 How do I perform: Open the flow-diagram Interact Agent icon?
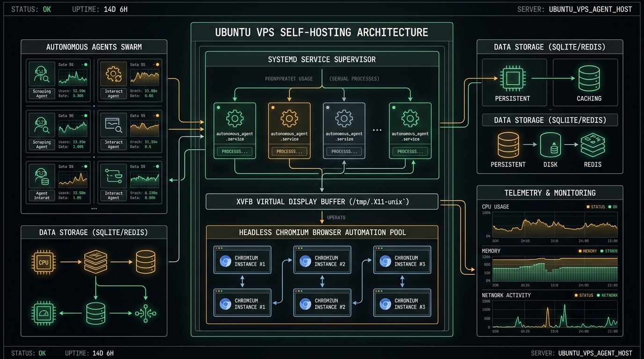pos(114,176)
